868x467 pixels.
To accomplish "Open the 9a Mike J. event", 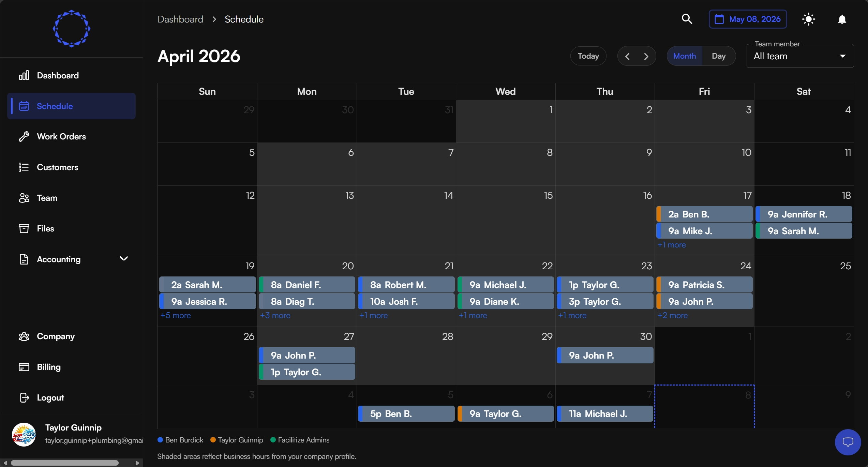I will [x=704, y=231].
